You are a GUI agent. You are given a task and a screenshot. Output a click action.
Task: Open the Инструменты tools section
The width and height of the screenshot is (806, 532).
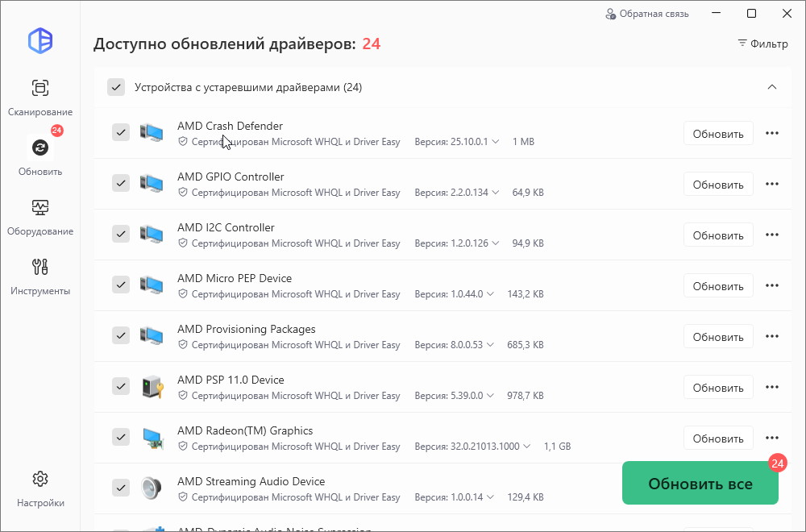tap(40, 277)
